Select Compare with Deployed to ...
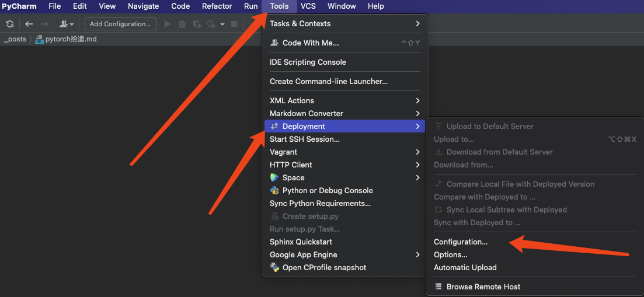 tap(535, 197)
